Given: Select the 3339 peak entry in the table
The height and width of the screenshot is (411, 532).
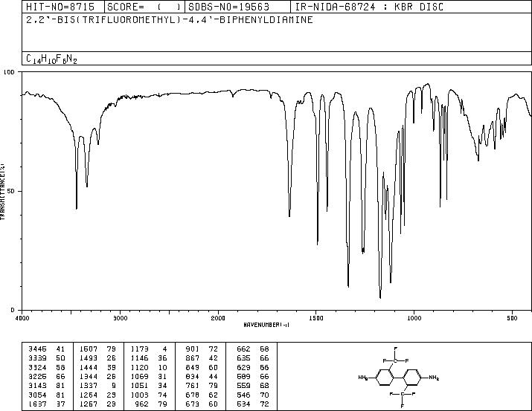Looking at the screenshot, I should point(46,357).
